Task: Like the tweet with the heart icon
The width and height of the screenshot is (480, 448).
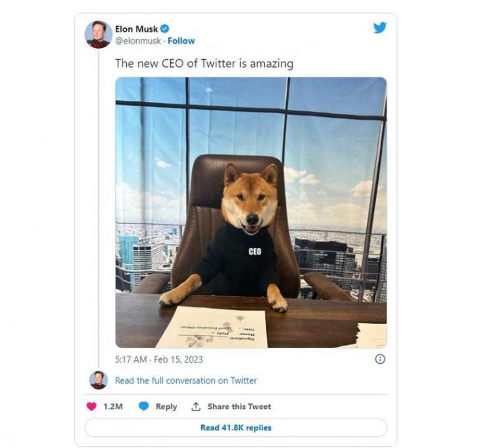Action: click(92, 407)
